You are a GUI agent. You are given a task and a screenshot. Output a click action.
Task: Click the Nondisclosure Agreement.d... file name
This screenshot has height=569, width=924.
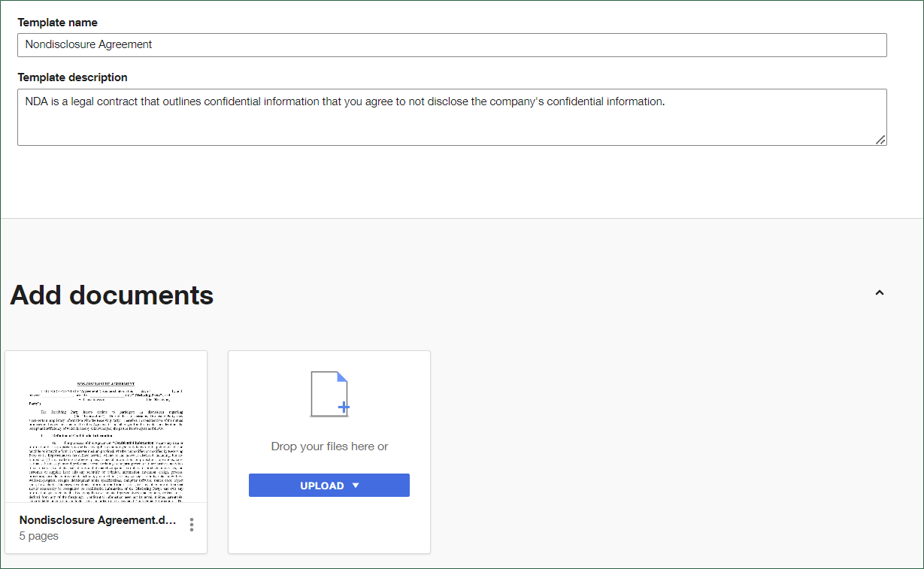pos(98,520)
